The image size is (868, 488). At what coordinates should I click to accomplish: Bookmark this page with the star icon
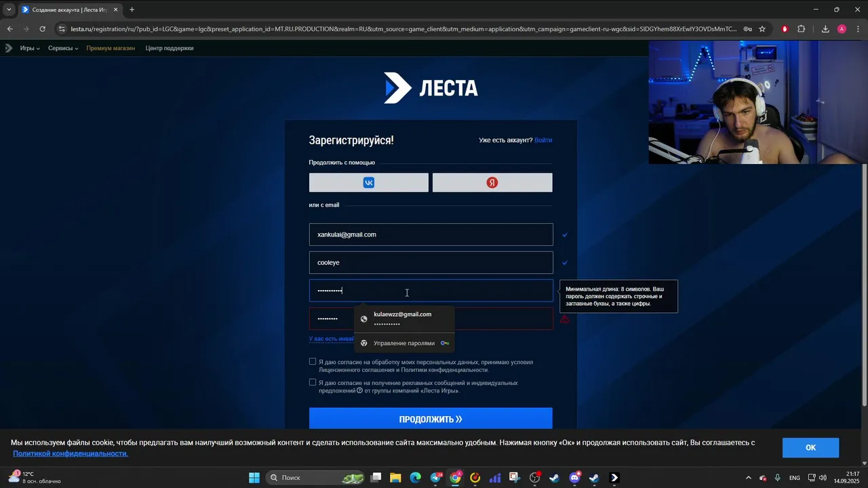click(x=762, y=29)
